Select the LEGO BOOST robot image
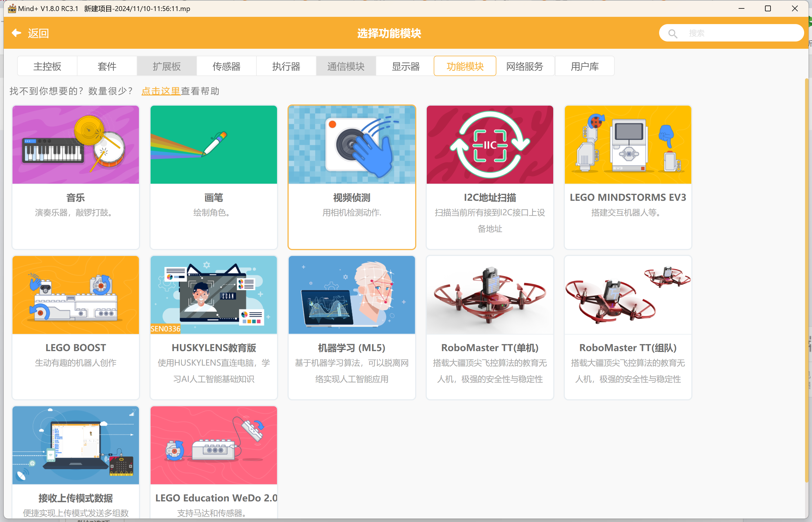Viewport: 812px width, 522px height. [x=76, y=295]
